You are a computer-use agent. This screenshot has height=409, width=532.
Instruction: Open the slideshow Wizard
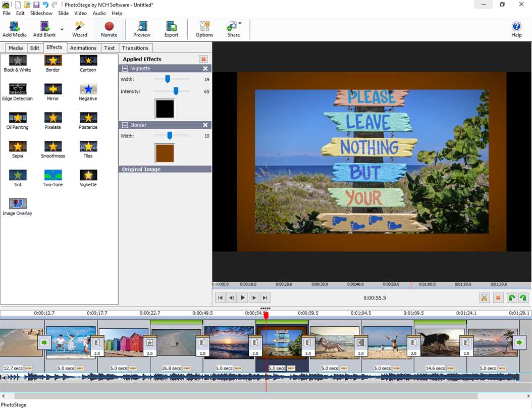[x=80, y=29]
